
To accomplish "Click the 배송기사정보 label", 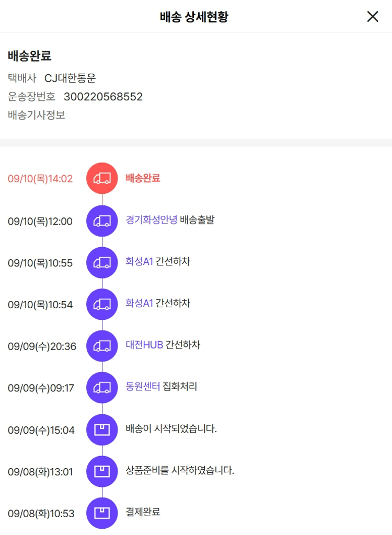I will (x=37, y=115).
